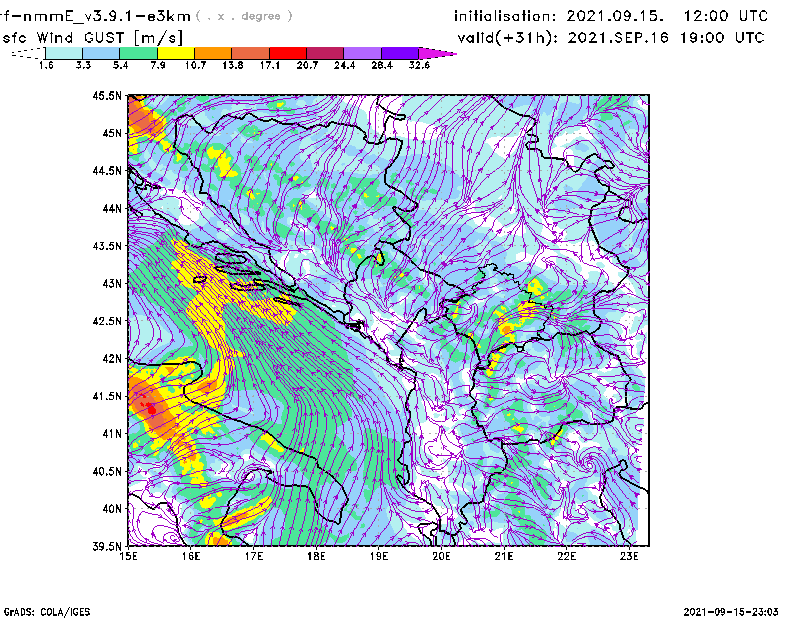Click the 15E longitude label
Viewport: 800px width, 618px height.
(128, 556)
